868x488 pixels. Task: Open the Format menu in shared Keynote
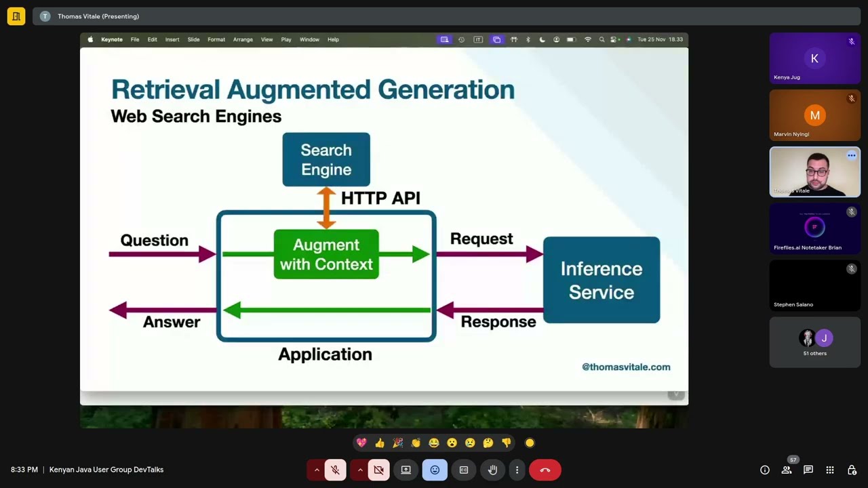click(x=216, y=39)
